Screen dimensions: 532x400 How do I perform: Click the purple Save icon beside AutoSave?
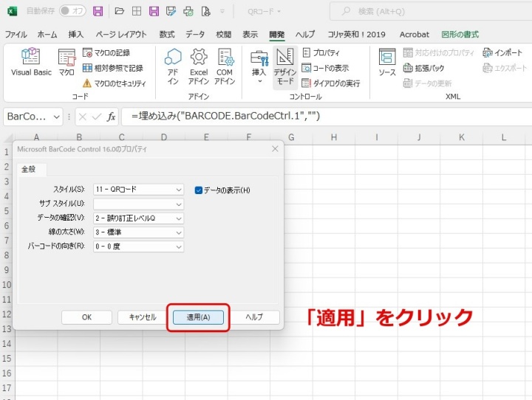coord(98,11)
